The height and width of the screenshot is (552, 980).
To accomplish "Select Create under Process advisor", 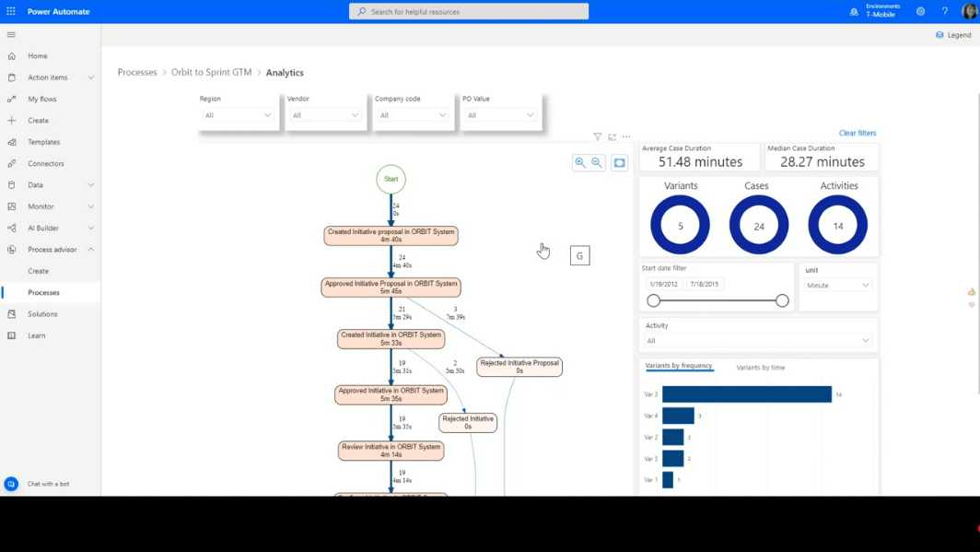I will (x=38, y=271).
